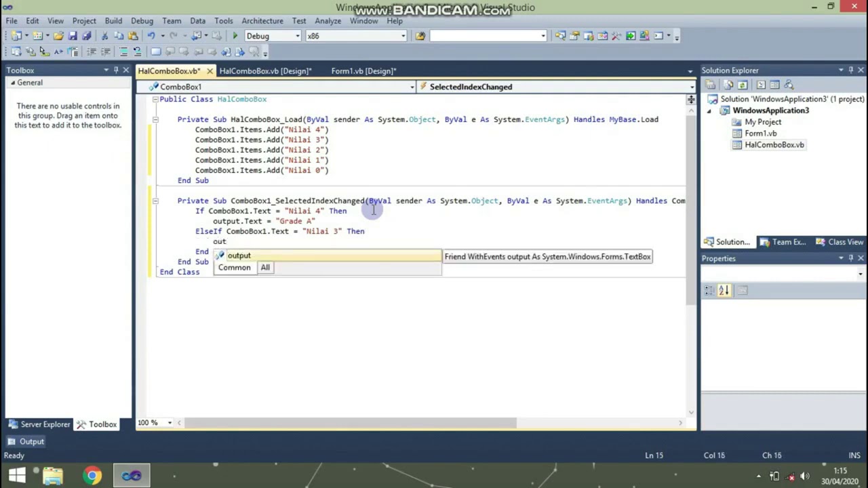
Task: Toggle alphabetical sort in Properties panel
Action: tap(724, 290)
